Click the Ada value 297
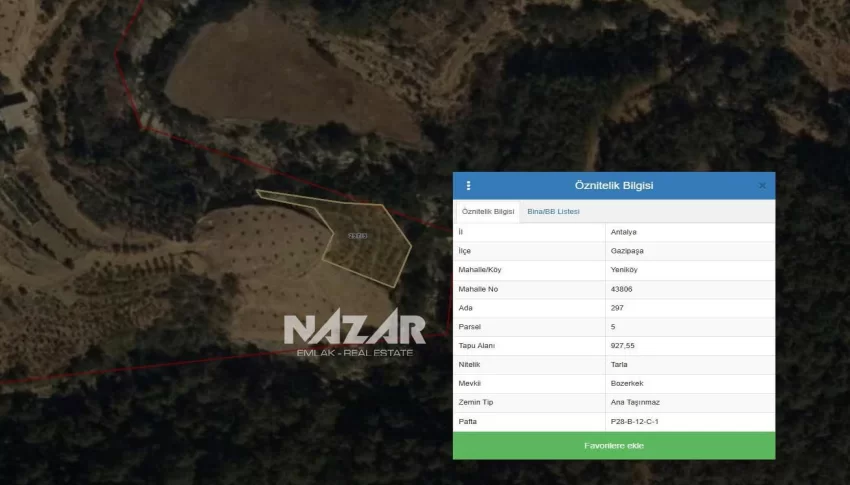Viewport: 850px width, 485px height. coord(617,308)
